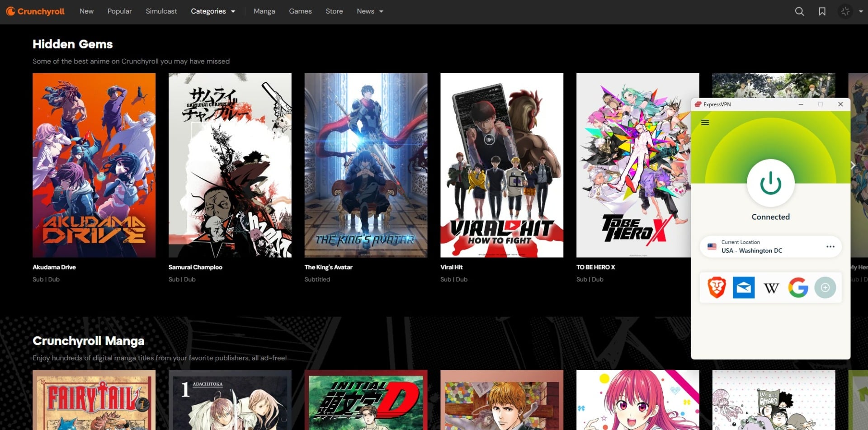The width and height of the screenshot is (868, 430).
Task: Launch Google shortcut in ExpressVPN
Action: tap(798, 288)
